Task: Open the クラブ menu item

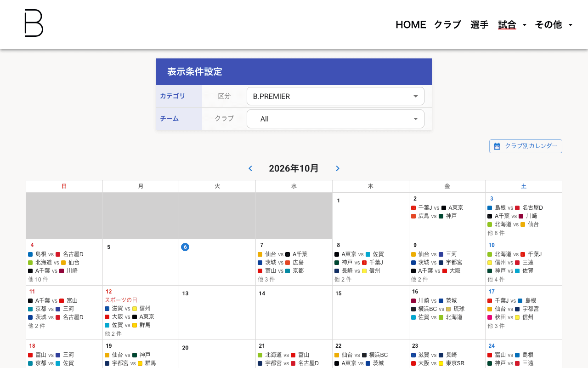Action: point(447,25)
